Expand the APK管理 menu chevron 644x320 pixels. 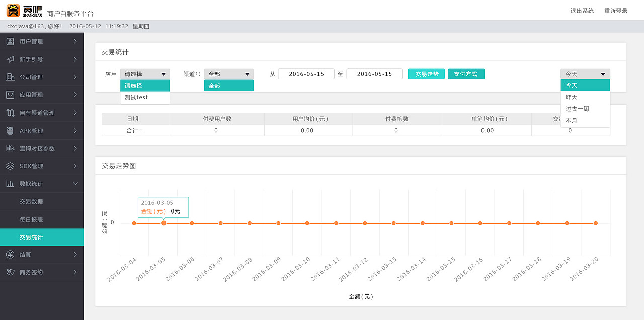(75, 131)
